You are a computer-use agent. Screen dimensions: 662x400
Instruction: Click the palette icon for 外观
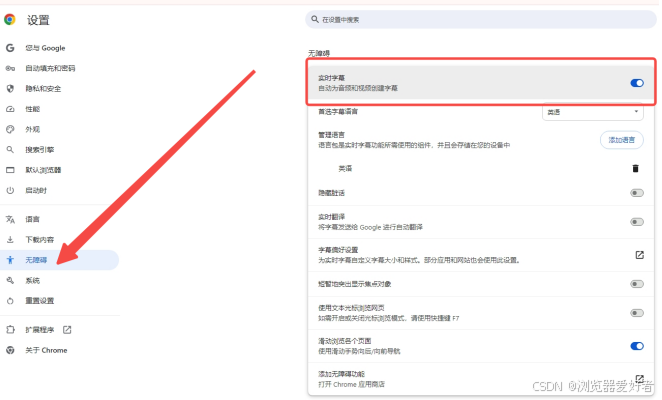tap(10, 129)
